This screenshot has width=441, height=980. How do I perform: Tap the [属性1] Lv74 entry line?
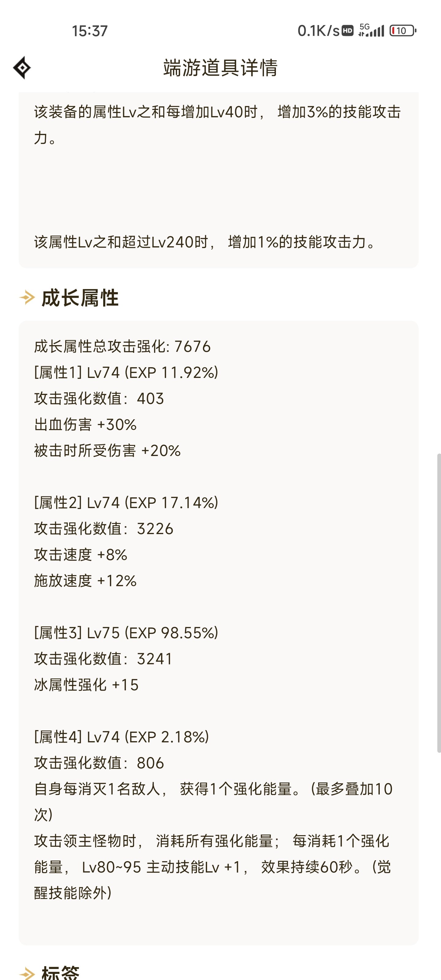click(x=126, y=372)
